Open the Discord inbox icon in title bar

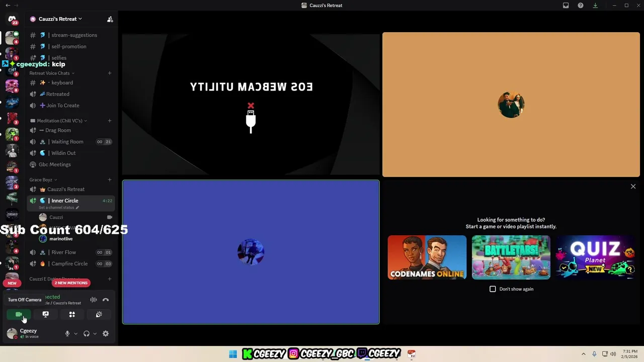click(566, 6)
